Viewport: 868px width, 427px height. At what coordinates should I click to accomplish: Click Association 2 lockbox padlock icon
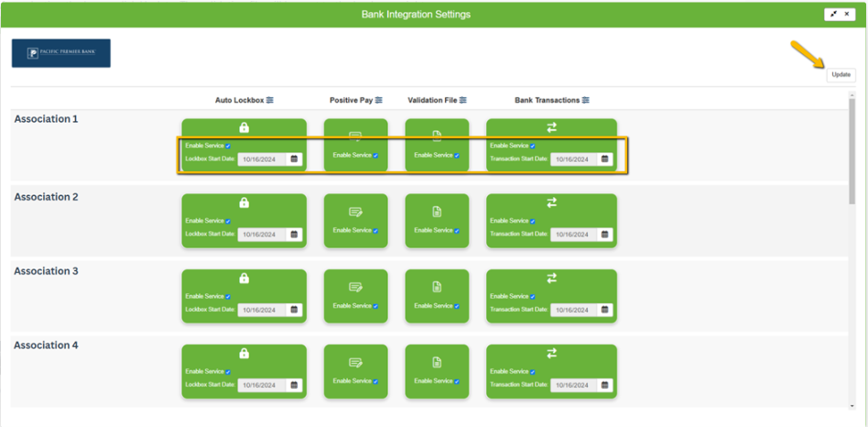[244, 203]
